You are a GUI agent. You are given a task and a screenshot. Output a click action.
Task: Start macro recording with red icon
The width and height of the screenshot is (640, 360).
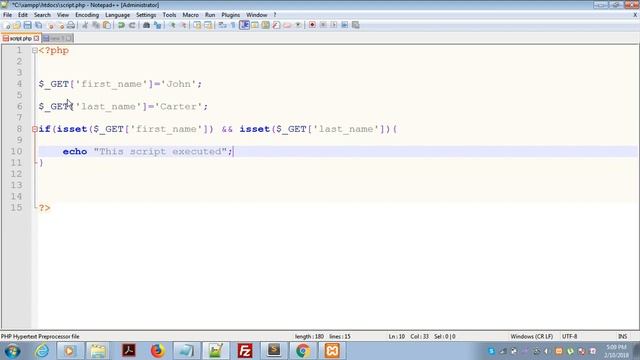[x=312, y=25]
